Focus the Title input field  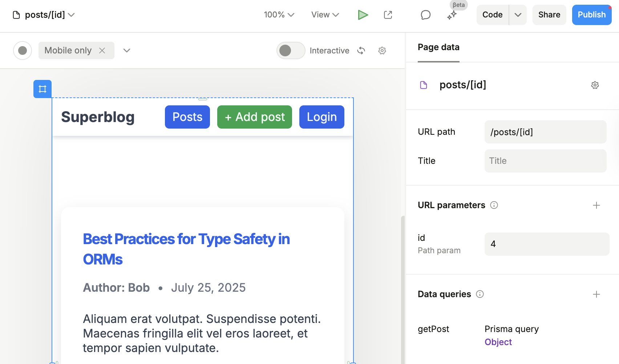(546, 161)
